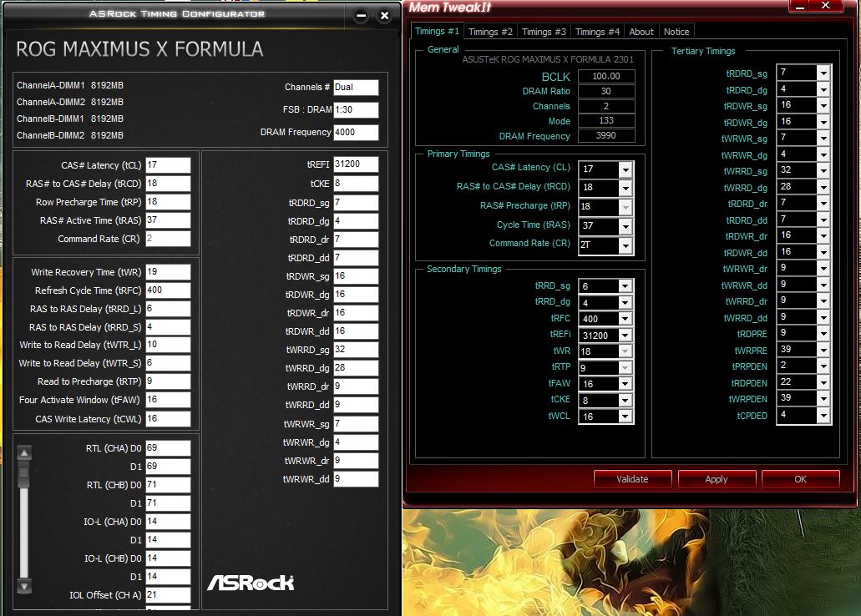Click the tREFI field showing 31200 in ASRock
This screenshot has width=861, height=616.
[356, 164]
